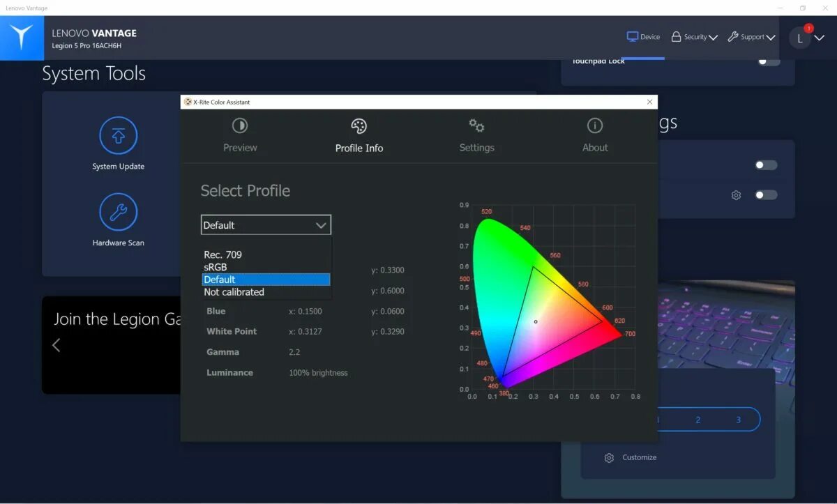Viewport: 837px width, 504px height.
Task: Click the Luminance row label
Action: pyautogui.click(x=229, y=373)
